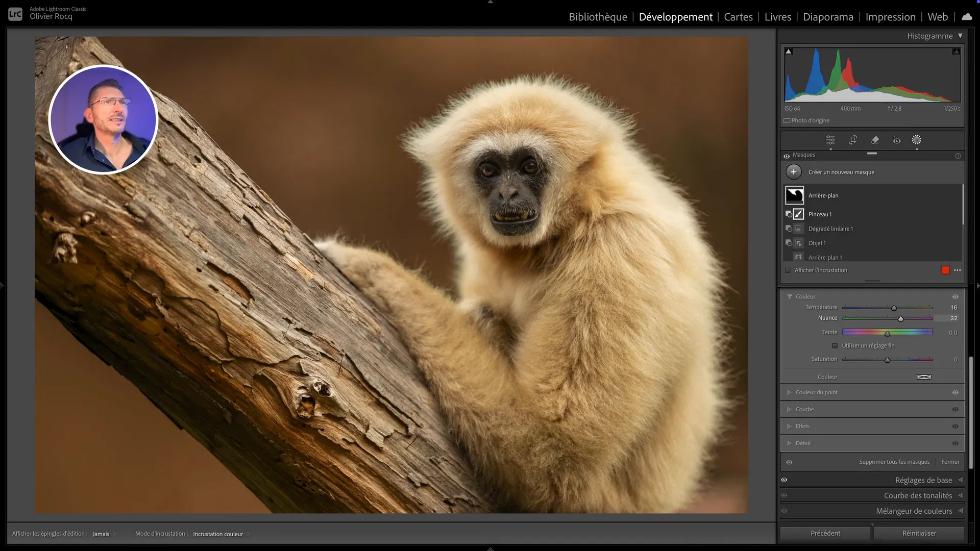Open the Impression module
The image size is (980, 551).
[890, 17]
